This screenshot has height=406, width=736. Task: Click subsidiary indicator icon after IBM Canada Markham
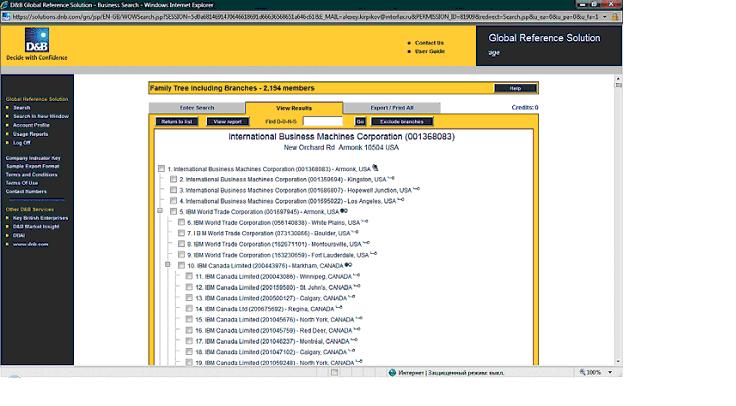coord(348,265)
